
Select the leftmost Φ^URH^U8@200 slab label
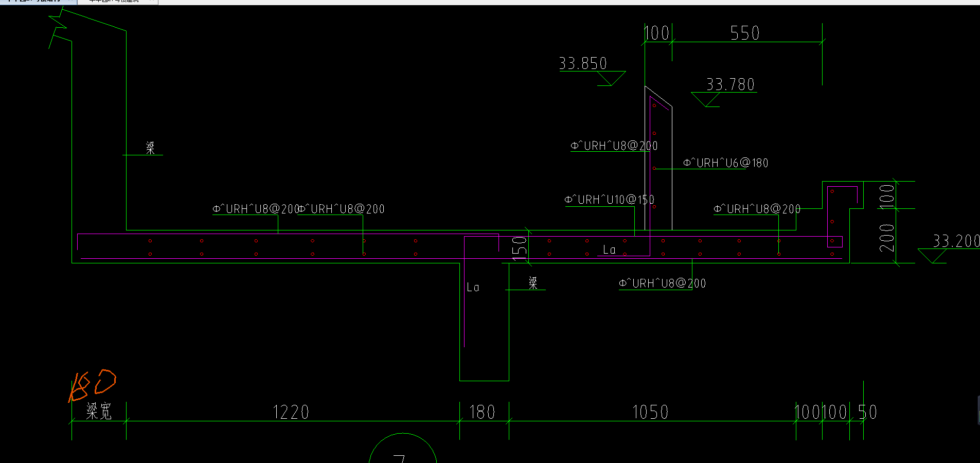coord(256,209)
